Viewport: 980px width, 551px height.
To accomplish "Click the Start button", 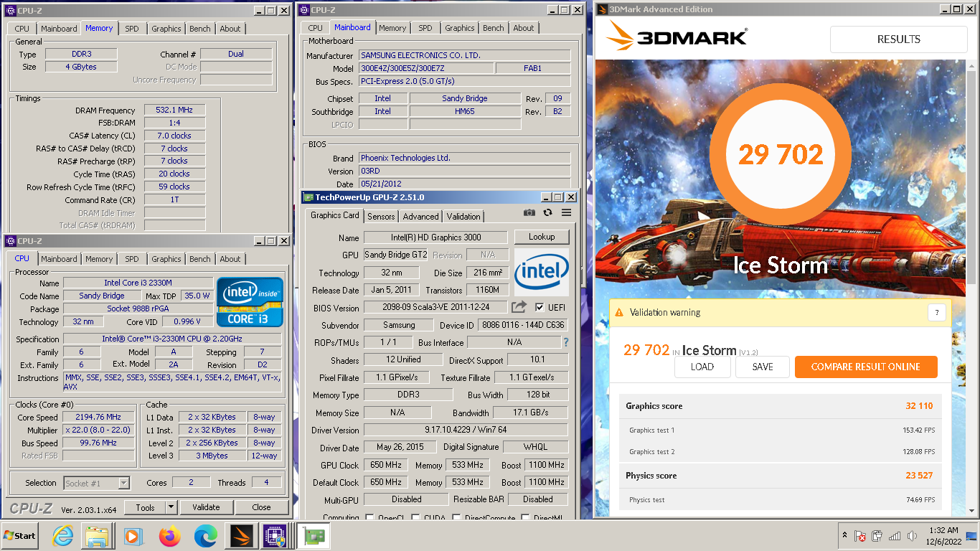I will tap(20, 536).
